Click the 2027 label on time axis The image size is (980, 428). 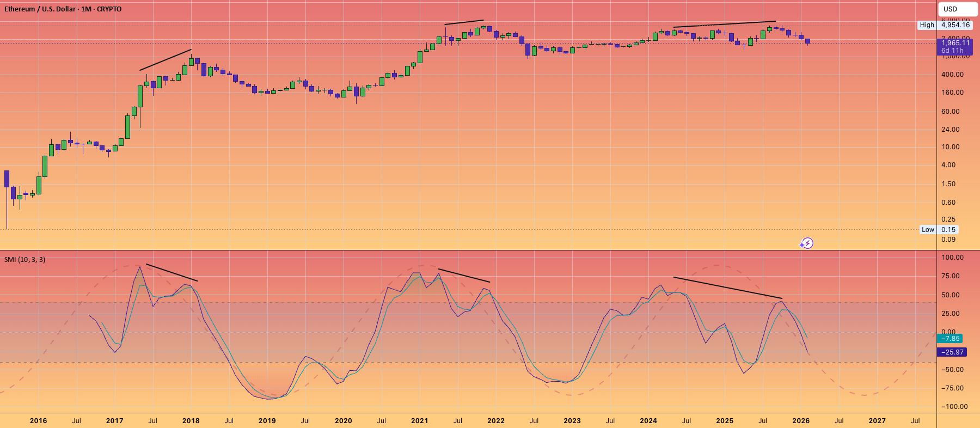tap(877, 421)
